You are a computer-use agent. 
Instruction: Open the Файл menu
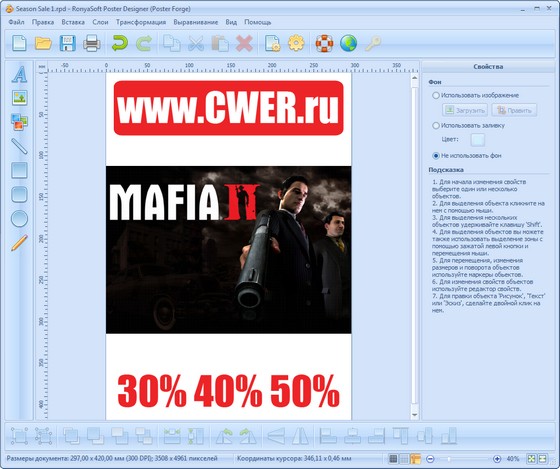point(16,22)
